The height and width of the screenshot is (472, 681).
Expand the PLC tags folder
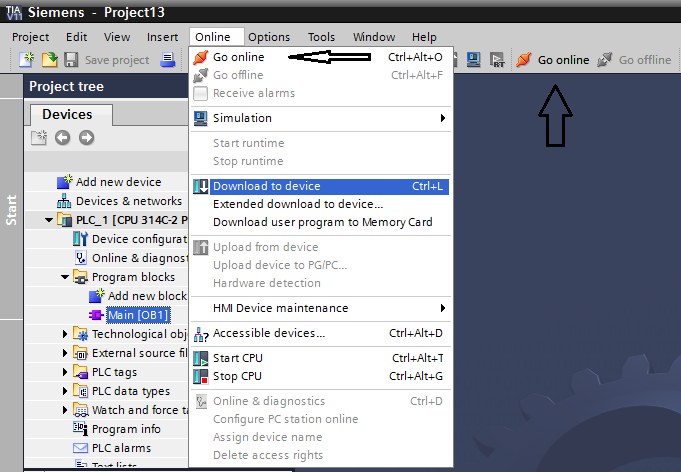(x=65, y=372)
